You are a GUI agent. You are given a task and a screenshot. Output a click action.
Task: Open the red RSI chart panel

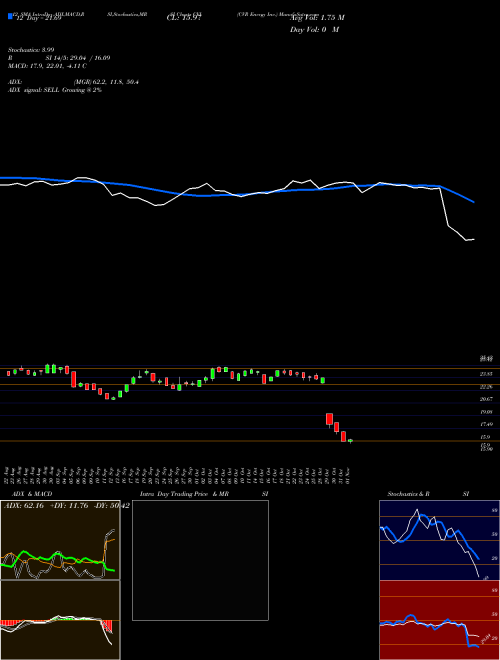click(x=439, y=620)
